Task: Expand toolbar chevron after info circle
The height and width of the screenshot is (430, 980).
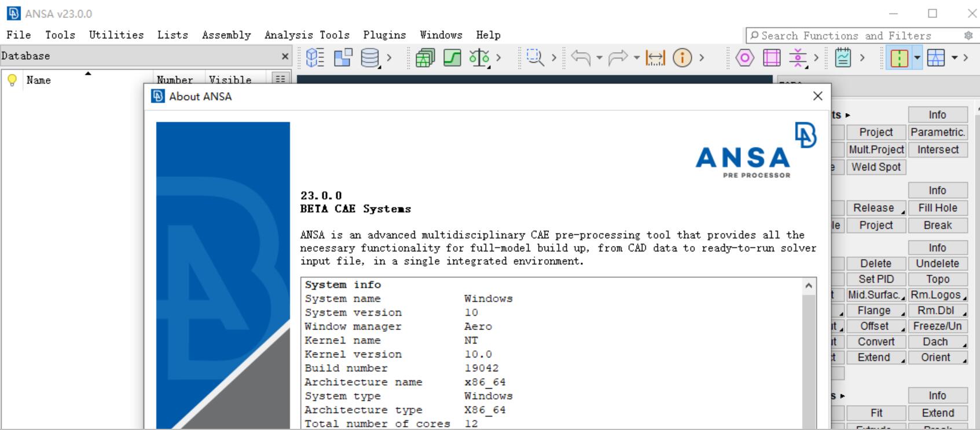Action: [x=702, y=57]
